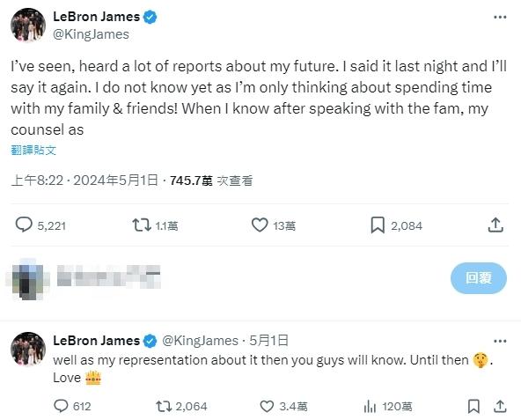Click the 翻譯貼文 translate post link
521x420 pixels.
tap(33, 151)
